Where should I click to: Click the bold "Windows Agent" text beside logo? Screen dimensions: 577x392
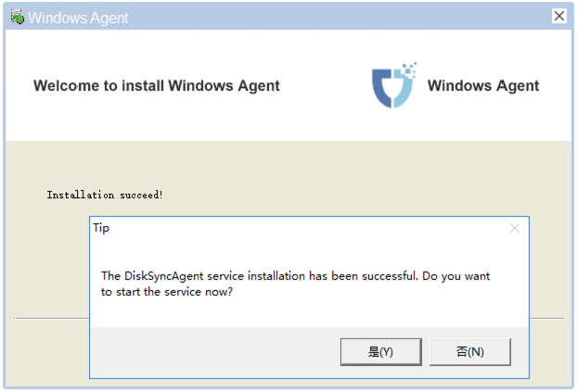482,85
